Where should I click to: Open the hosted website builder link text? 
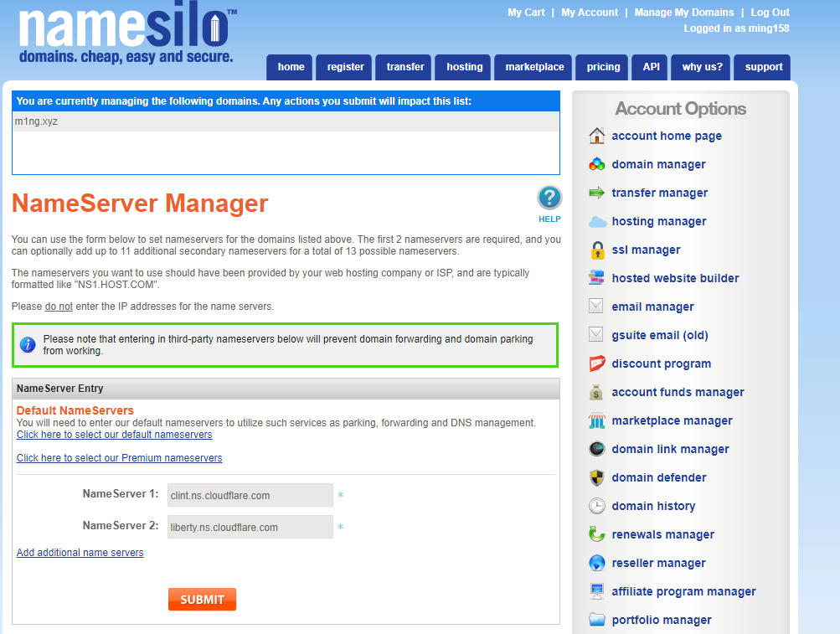click(x=675, y=278)
